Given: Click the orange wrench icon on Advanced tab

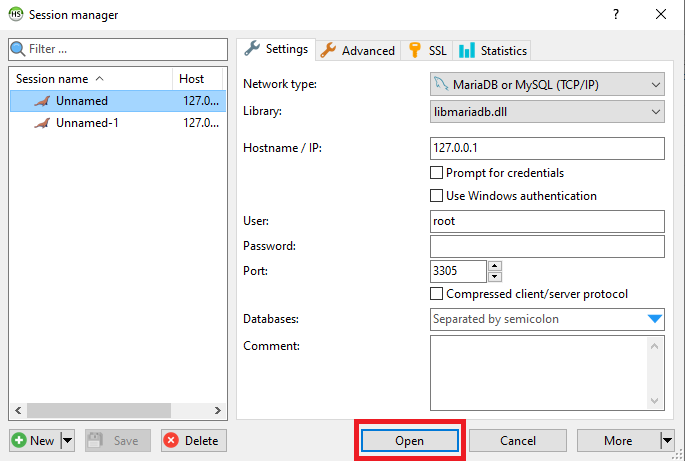Looking at the screenshot, I should (328, 50).
